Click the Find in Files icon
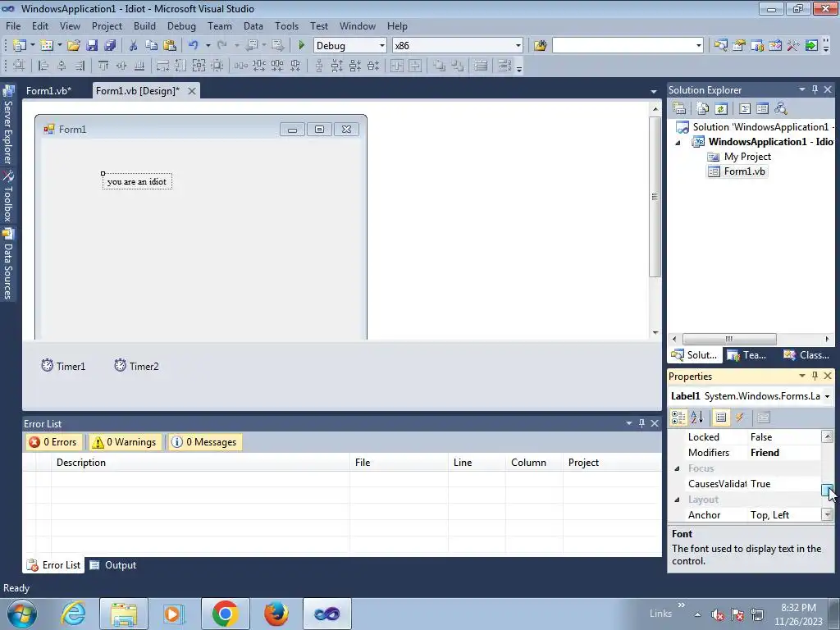The height and width of the screenshot is (630, 840). point(540,46)
